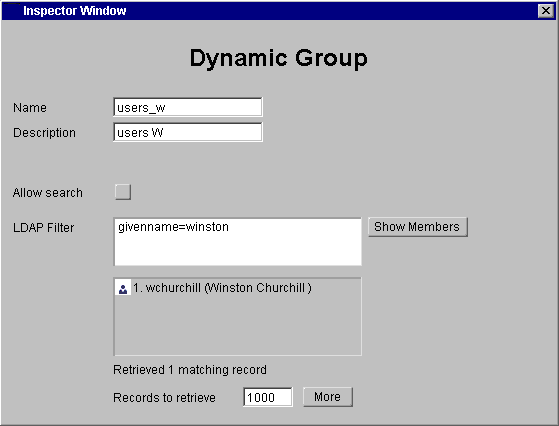Viewport: 559px width, 426px height.
Task: Click the Description label
Action: [x=44, y=133]
